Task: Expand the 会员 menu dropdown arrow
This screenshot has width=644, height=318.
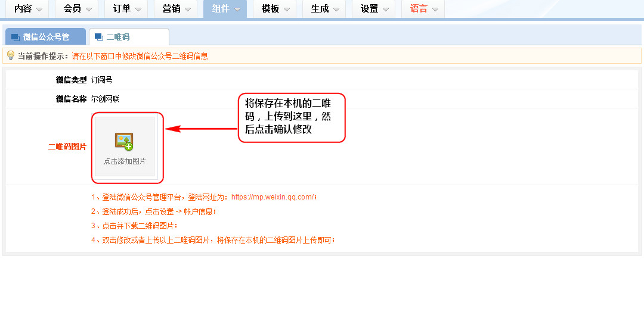Action: point(89,10)
